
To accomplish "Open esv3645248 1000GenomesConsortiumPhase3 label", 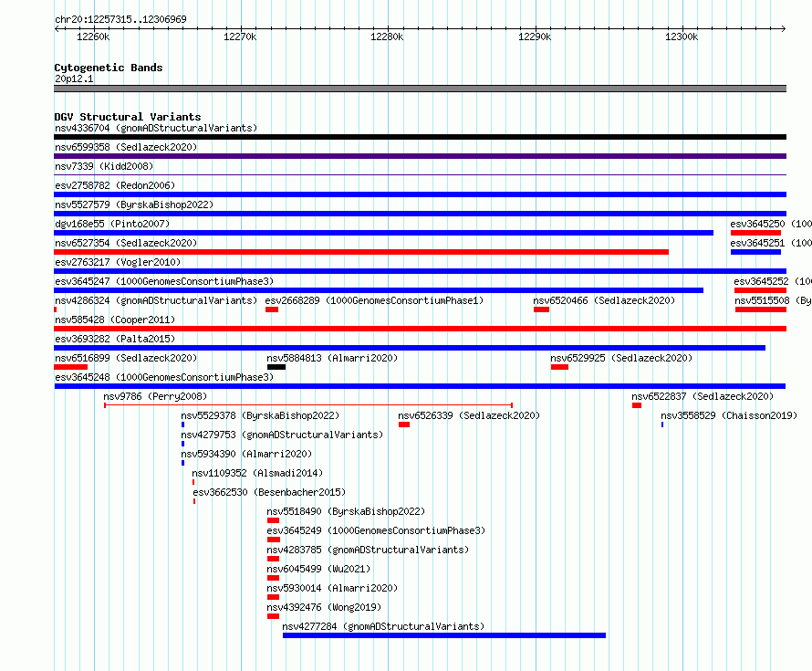I will click(164, 377).
